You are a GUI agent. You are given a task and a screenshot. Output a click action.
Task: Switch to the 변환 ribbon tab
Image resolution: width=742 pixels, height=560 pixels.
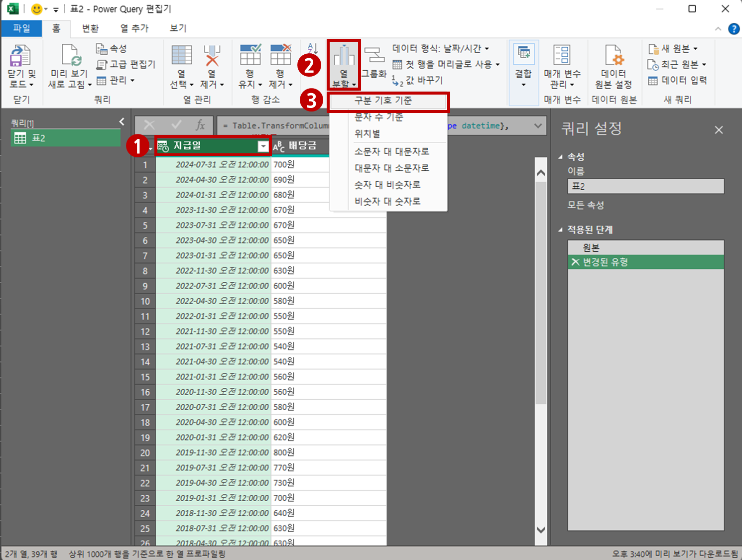coord(90,28)
